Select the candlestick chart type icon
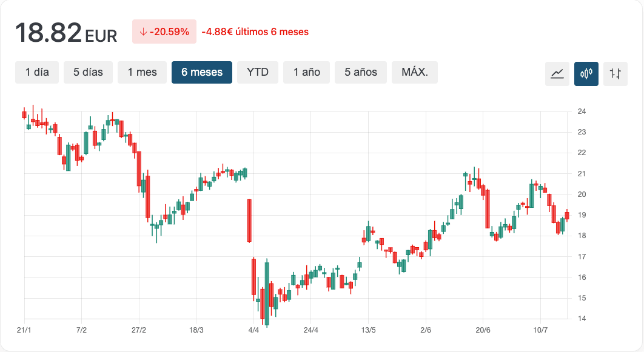Viewport: 644px width, 352px height. [586, 74]
